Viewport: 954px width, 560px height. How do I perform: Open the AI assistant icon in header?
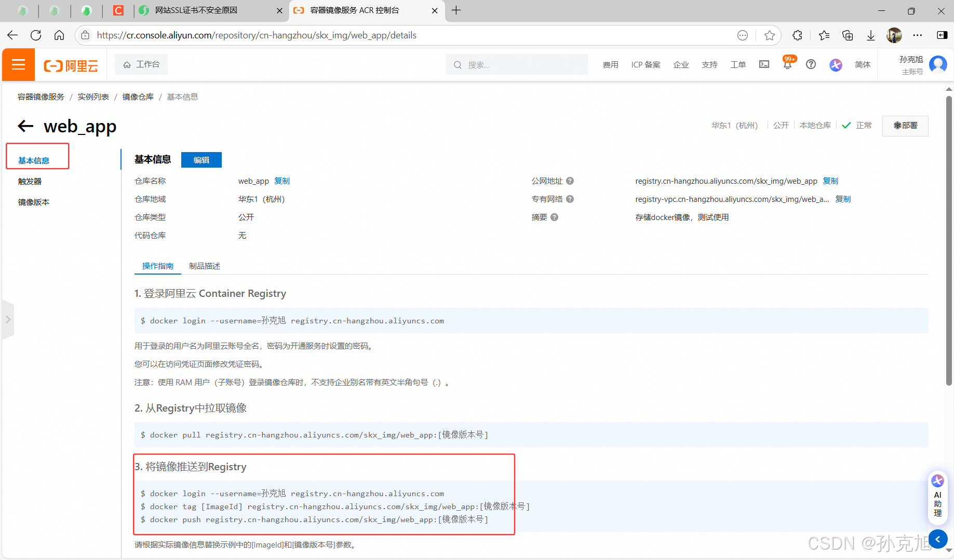click(836, 64)
